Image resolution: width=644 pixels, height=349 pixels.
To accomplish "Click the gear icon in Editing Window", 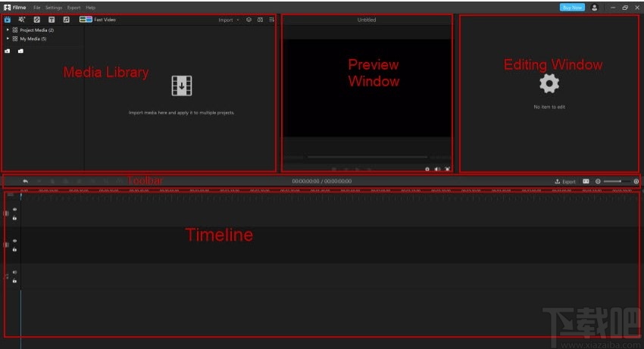I will tap(549, 84).
